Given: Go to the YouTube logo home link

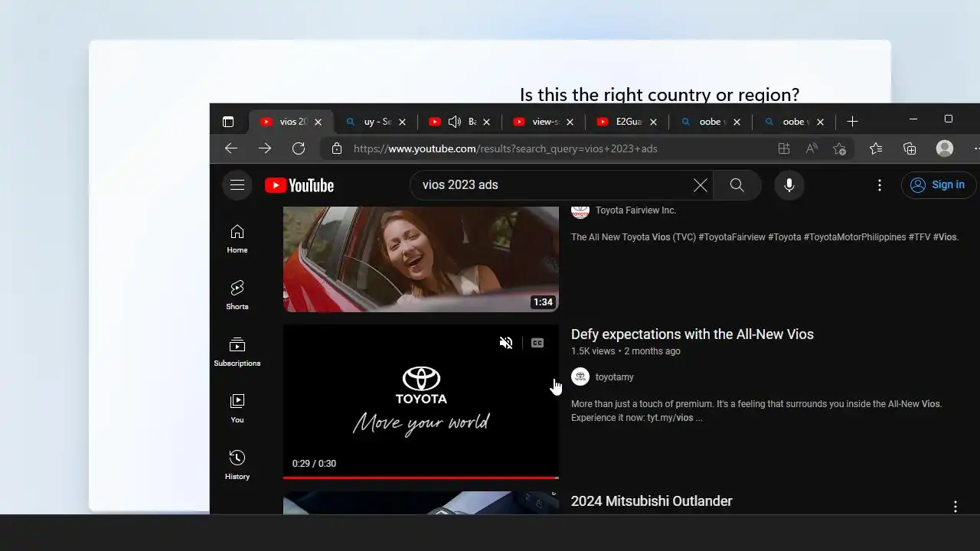Looking at the screenshot, I should [299, 185].
